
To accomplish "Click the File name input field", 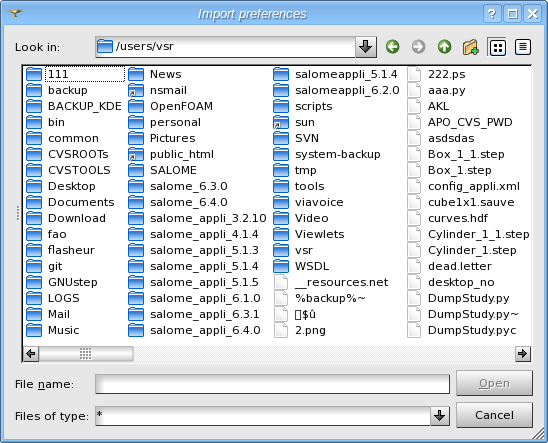I will tap(272, 384).
